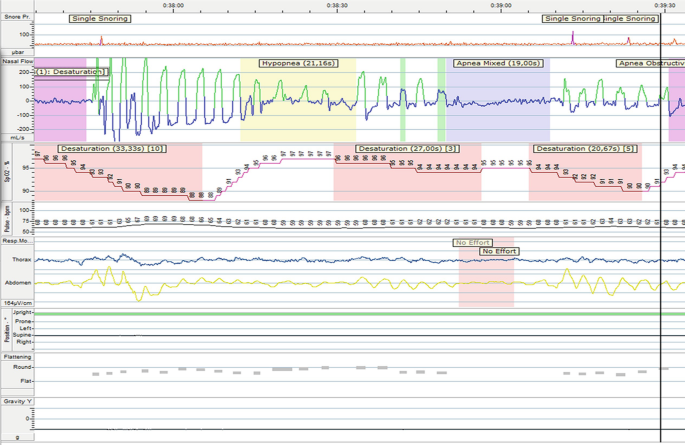This screenshot has width=685, height=445.
Task: Click the purple event region at Nasal Flow start
Action: pos(60,100)
